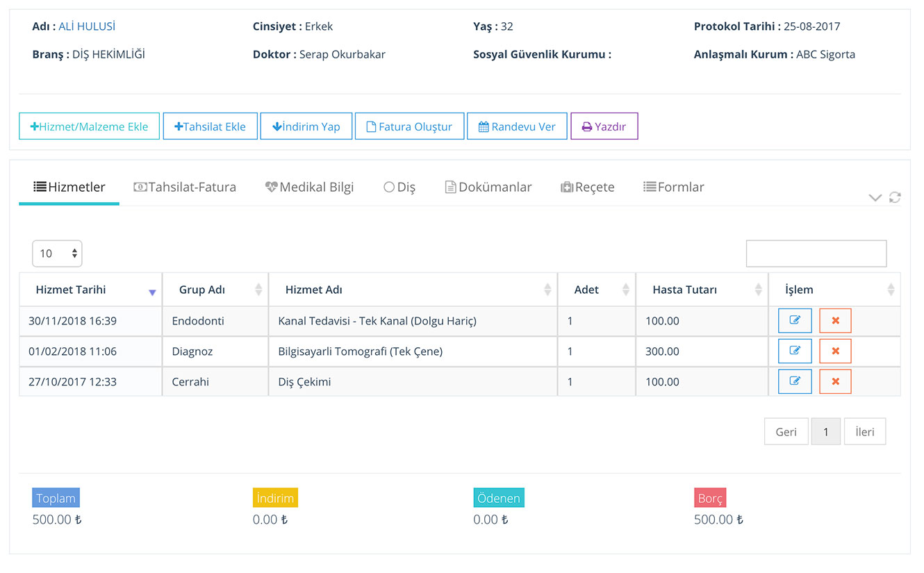Sort by Grup Adı column
Screen dimensions: 924x573
[x=215, y=290]
